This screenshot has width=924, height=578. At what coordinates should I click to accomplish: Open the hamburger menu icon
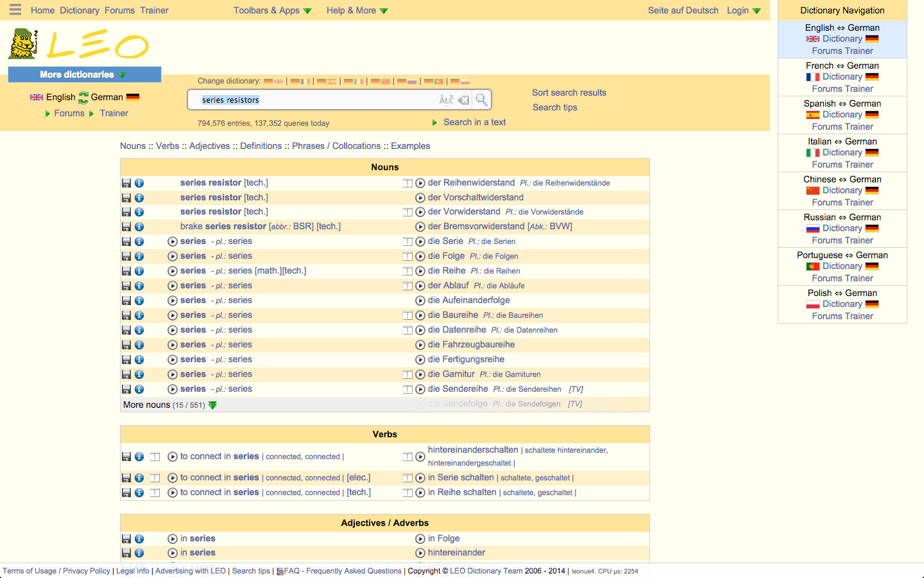pyautogui.click(x=15, y=10)
